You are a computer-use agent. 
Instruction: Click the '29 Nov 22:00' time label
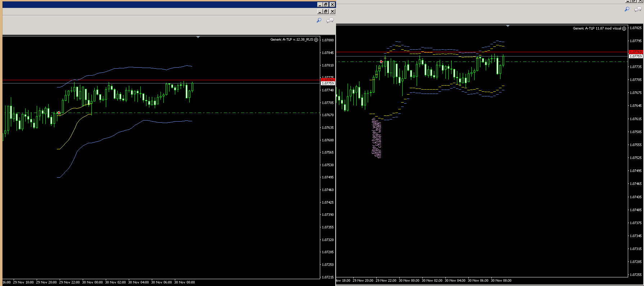pyautogui.click(x=69, y=282)
